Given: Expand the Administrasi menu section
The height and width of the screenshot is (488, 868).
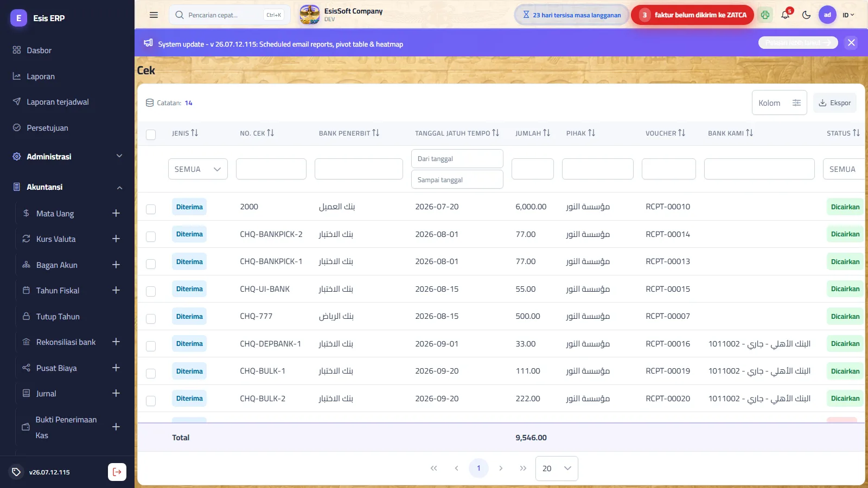Looking at the screenshot, I should (x=67, y=157).
